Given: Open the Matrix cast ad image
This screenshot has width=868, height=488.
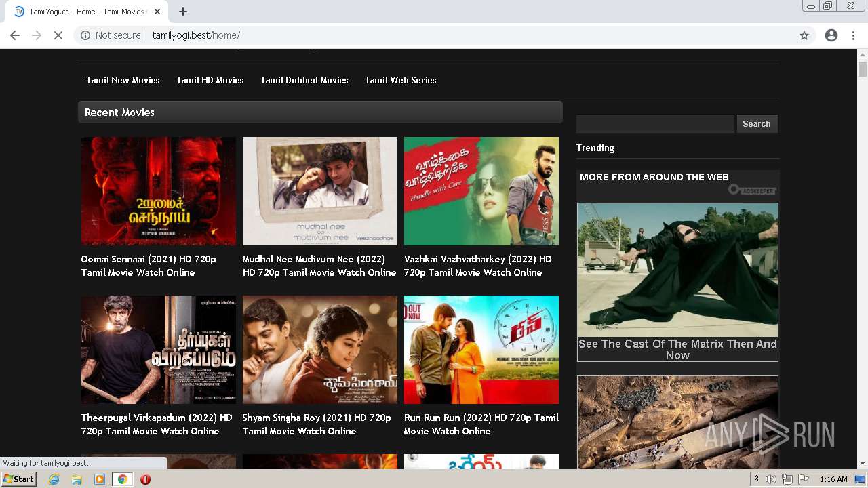Looking at the screenshot, I should [677, 270].
